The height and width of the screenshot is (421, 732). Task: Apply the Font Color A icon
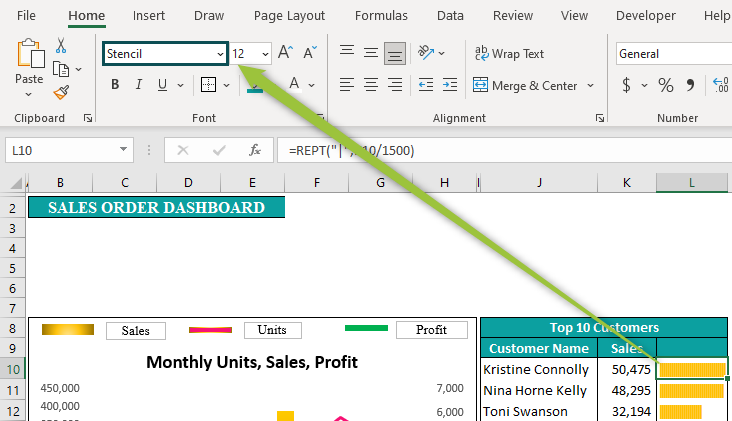pyautogui.click(x=294, y=84)
